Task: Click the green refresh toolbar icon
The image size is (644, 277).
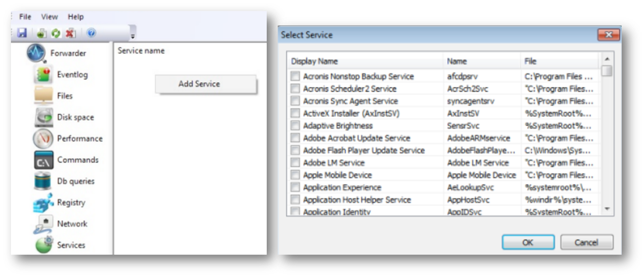Action: (56, 33)
